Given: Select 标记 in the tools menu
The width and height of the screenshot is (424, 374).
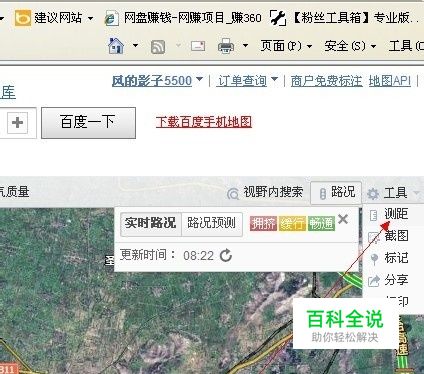Looking at the screenshot, I should (x=396, y=258).
